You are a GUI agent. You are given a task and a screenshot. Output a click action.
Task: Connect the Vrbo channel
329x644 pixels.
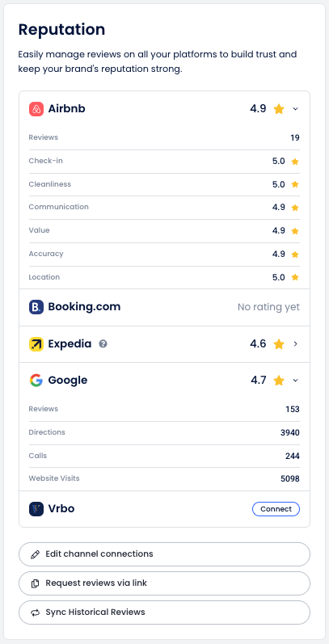(x=276, y=509)
